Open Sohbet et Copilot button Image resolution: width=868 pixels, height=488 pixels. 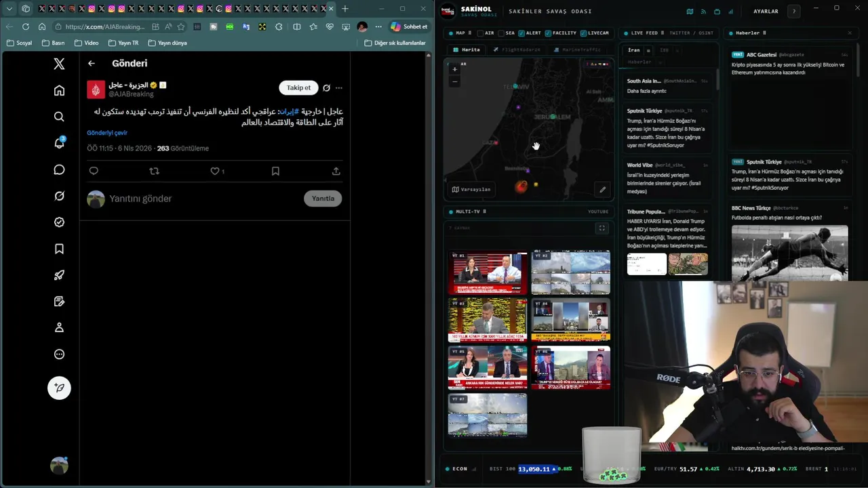point(409,26)
